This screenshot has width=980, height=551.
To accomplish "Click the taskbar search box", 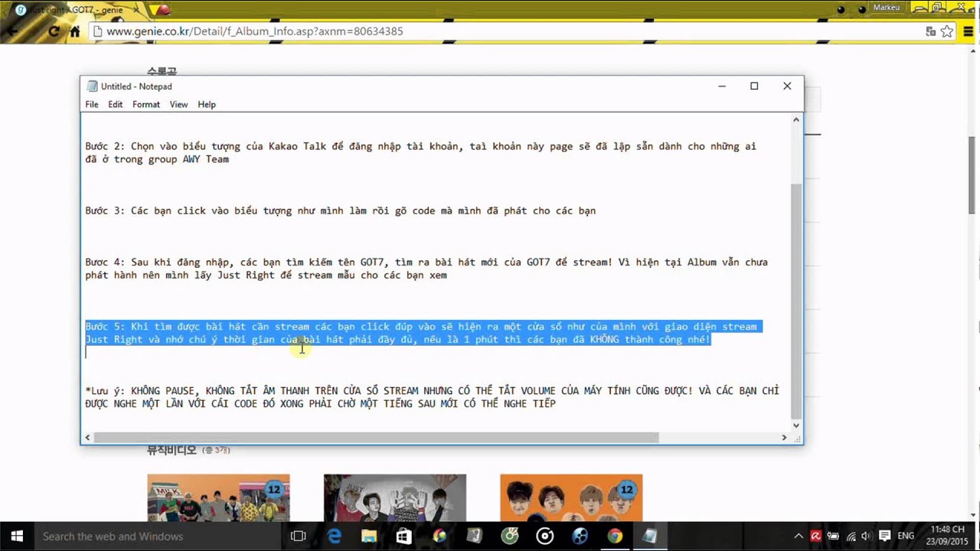I will 158,536.
